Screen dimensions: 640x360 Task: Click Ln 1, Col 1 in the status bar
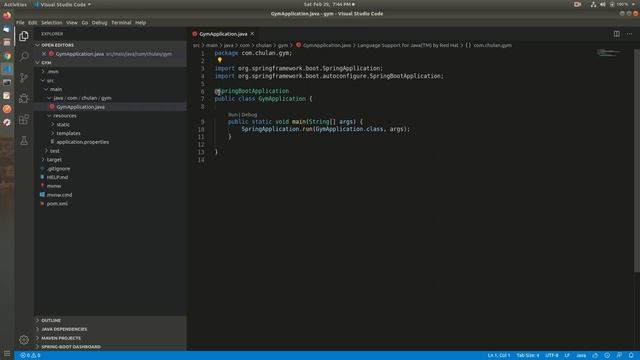click(499, 356)
